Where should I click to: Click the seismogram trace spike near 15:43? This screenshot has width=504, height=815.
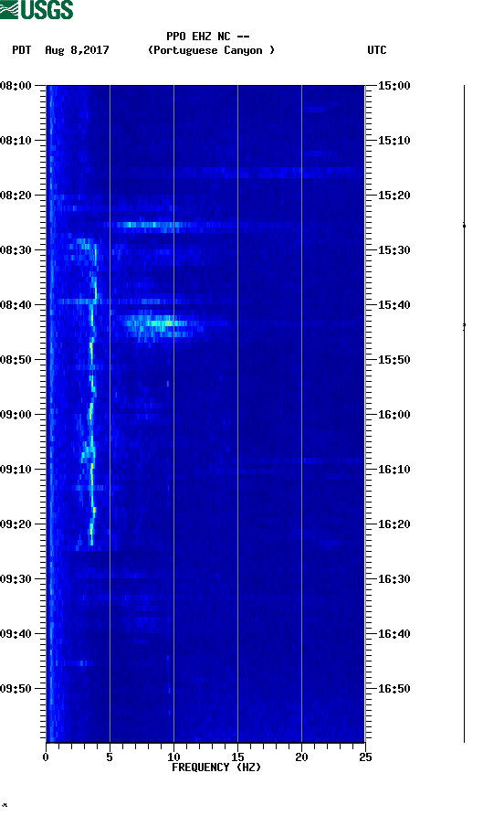tap(464, 325)
